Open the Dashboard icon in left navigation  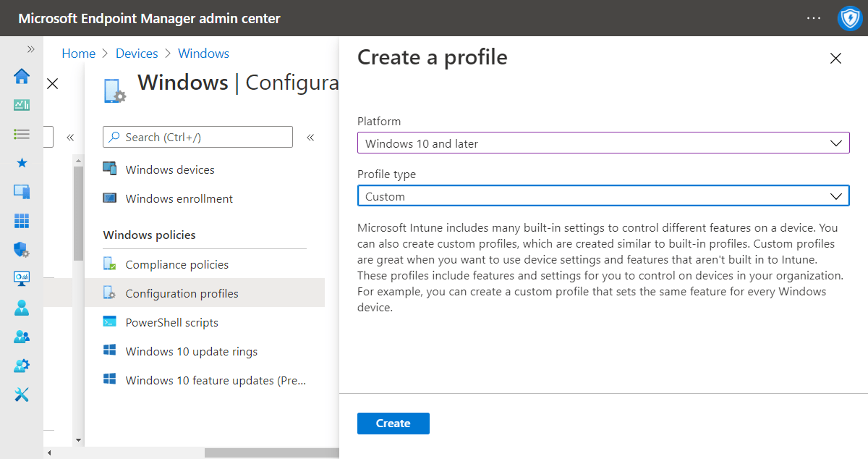22,105
